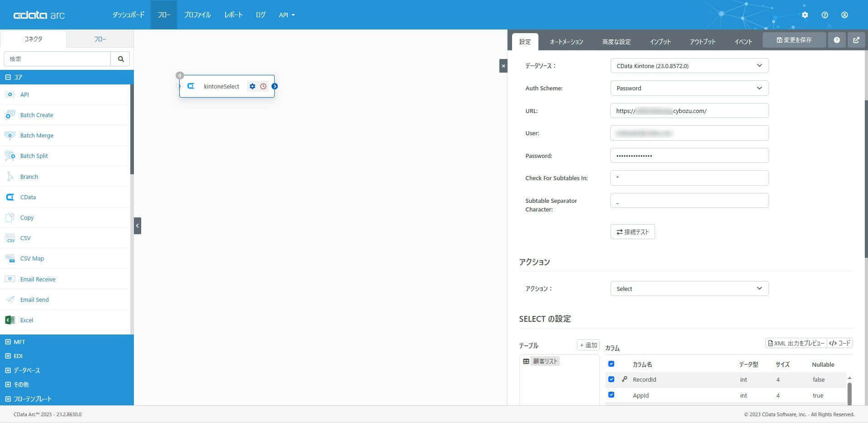Select the Email Receive connector
Viewport: 868px width, 423px height.
[38, 279]
